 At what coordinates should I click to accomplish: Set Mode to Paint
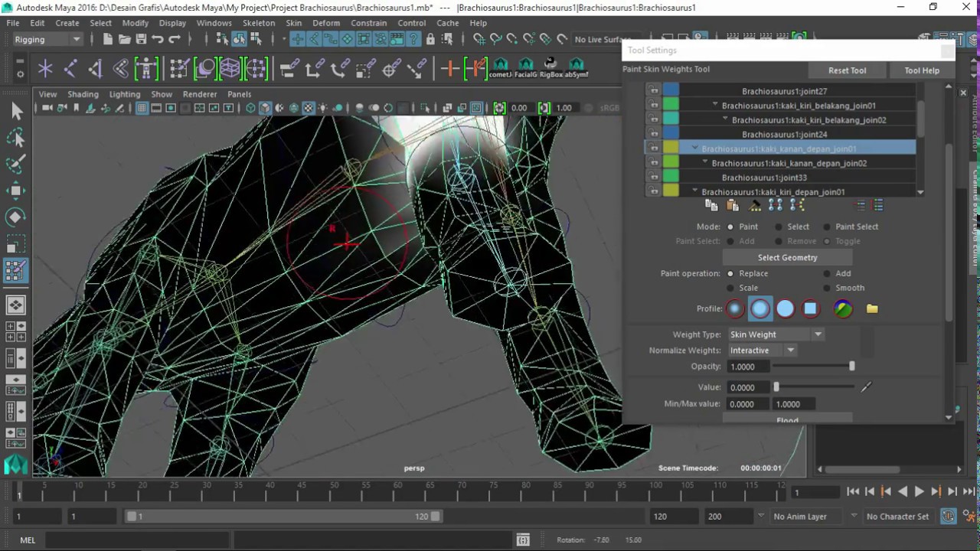(x=730, y=227)
